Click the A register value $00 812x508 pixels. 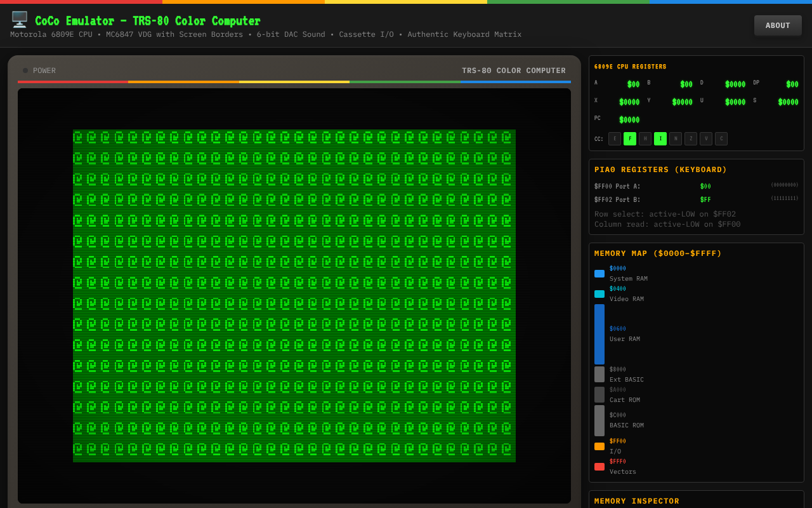coord(633,84)
